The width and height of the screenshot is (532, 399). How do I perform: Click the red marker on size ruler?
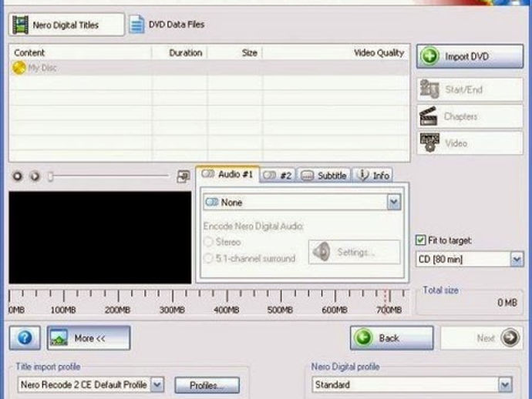click(386, 297)
